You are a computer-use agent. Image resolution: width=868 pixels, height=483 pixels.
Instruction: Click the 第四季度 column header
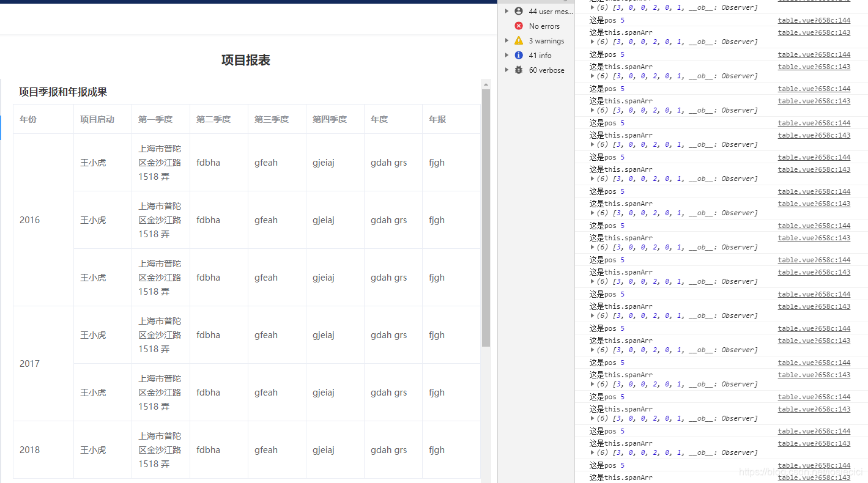coord(335,119)
